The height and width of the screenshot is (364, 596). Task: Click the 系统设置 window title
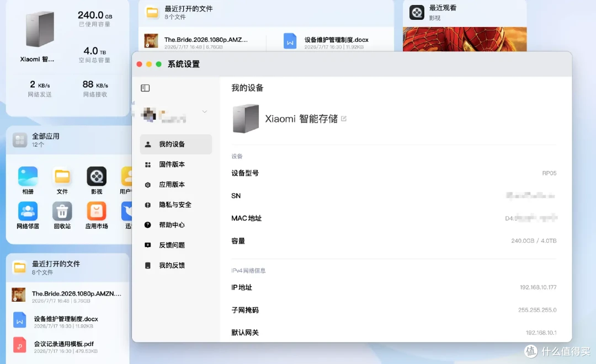pyautogui.click(x=184, y=64)
